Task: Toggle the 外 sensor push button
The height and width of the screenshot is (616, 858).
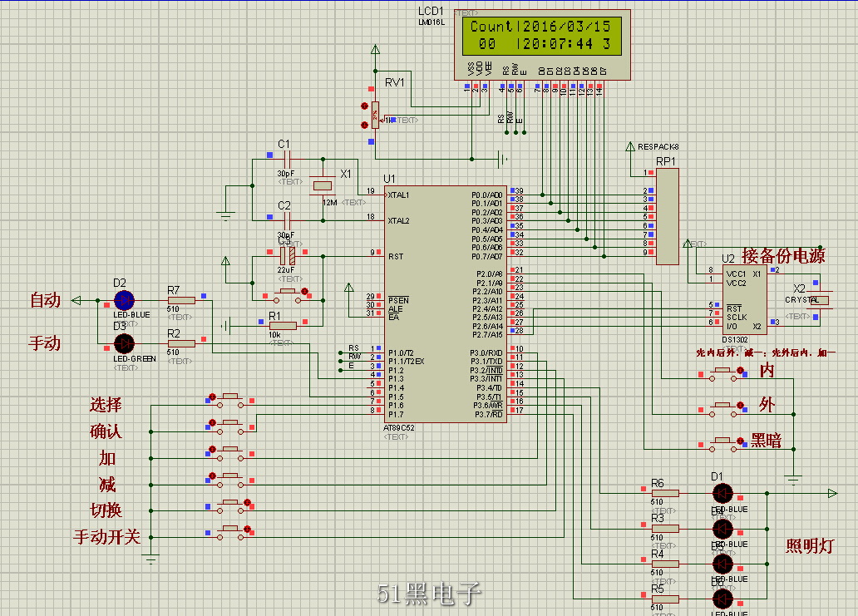Action: pyautogui.click(x=723, y=410)
